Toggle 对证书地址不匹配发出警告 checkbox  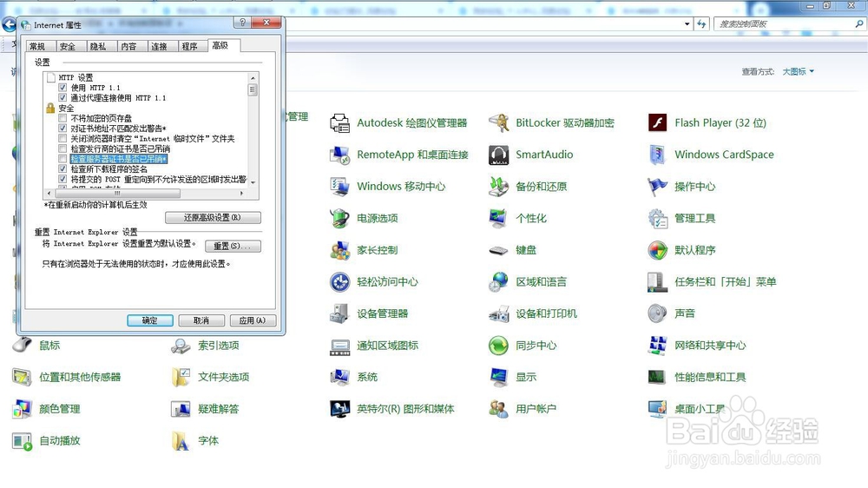[62, 128]
